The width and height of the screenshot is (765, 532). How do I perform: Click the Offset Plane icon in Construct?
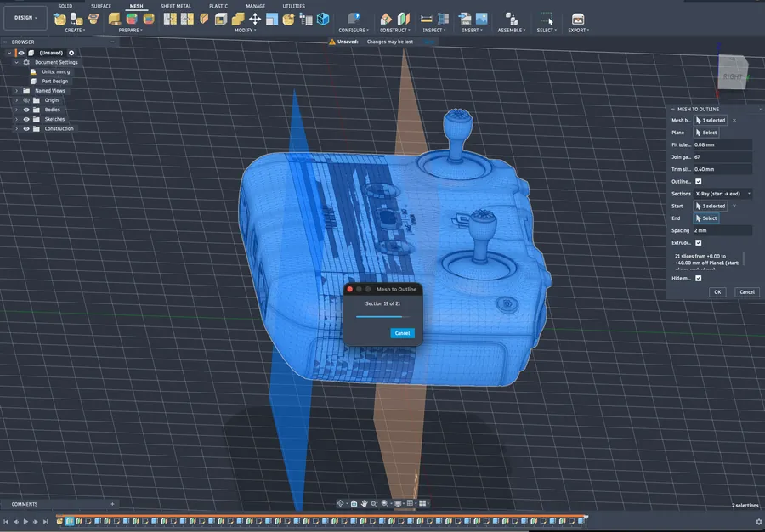pos(386,19)
